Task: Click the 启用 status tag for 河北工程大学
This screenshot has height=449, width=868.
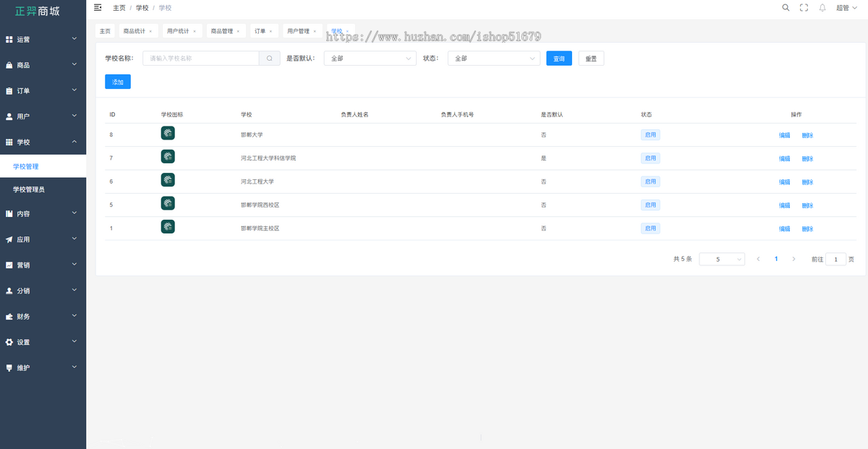Action: (650, 181)
